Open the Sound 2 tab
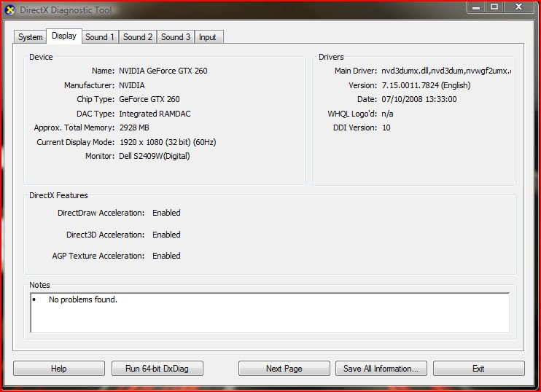Image resolution: width=541 pixels, height=392 pixels. pyautogui.click(x=138, y=37)
